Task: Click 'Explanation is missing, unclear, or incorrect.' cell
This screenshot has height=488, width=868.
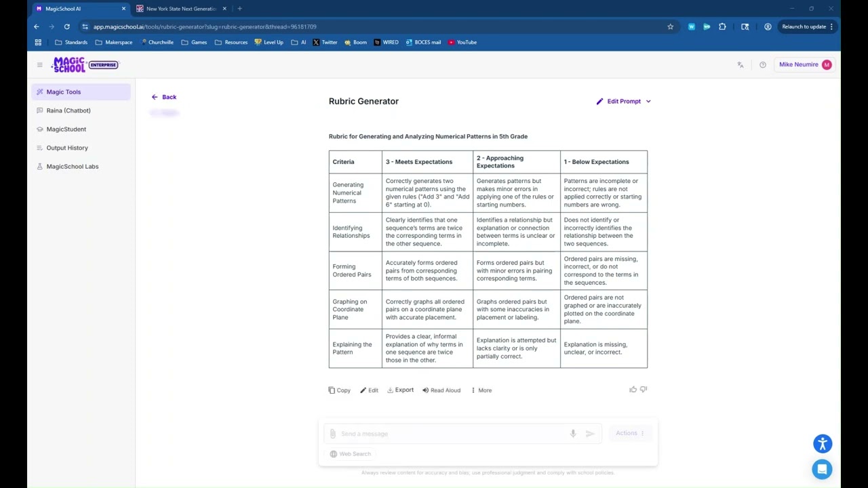Action: click(604, 348)
